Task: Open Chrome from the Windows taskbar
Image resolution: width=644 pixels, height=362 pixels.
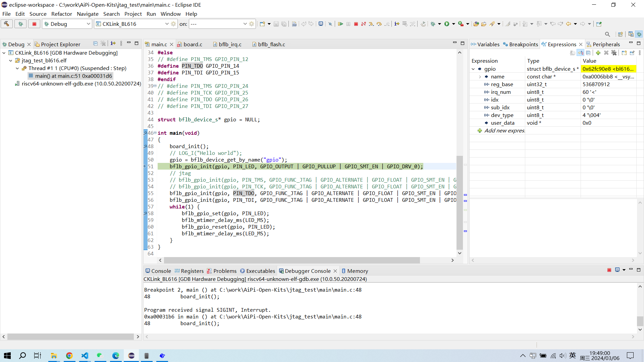Action: 69,356
